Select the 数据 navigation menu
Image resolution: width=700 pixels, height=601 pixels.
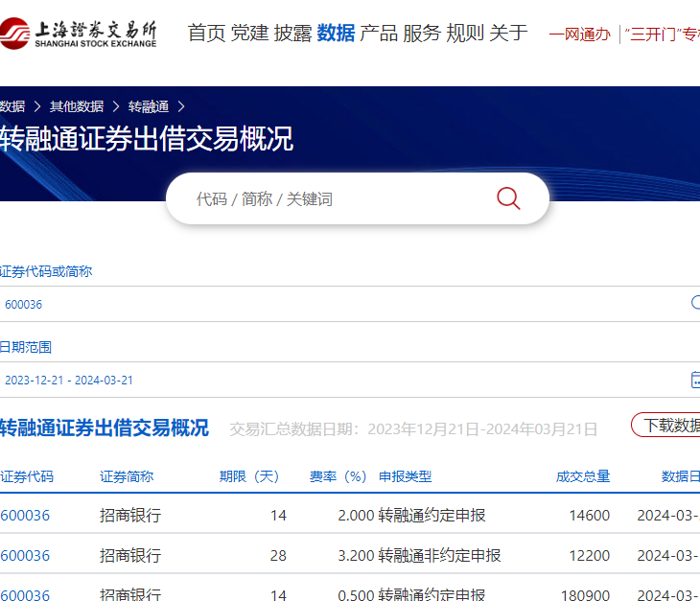point(336,34)
